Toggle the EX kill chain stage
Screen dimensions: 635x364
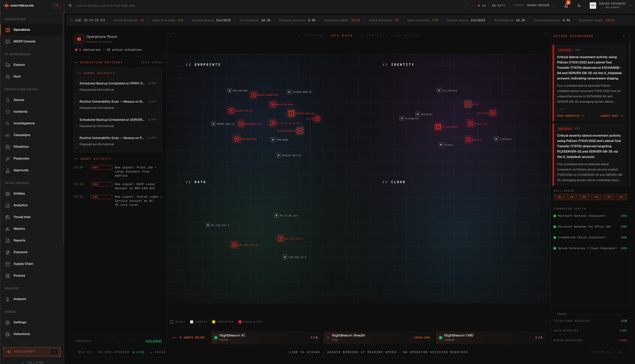point(571,197)
